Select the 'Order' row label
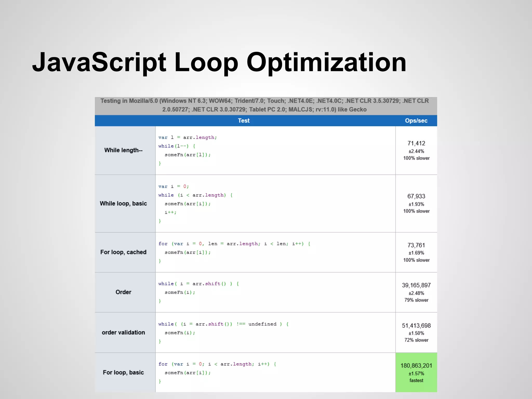The width and height of the screenshot is (532, 399). coord(123,292)
